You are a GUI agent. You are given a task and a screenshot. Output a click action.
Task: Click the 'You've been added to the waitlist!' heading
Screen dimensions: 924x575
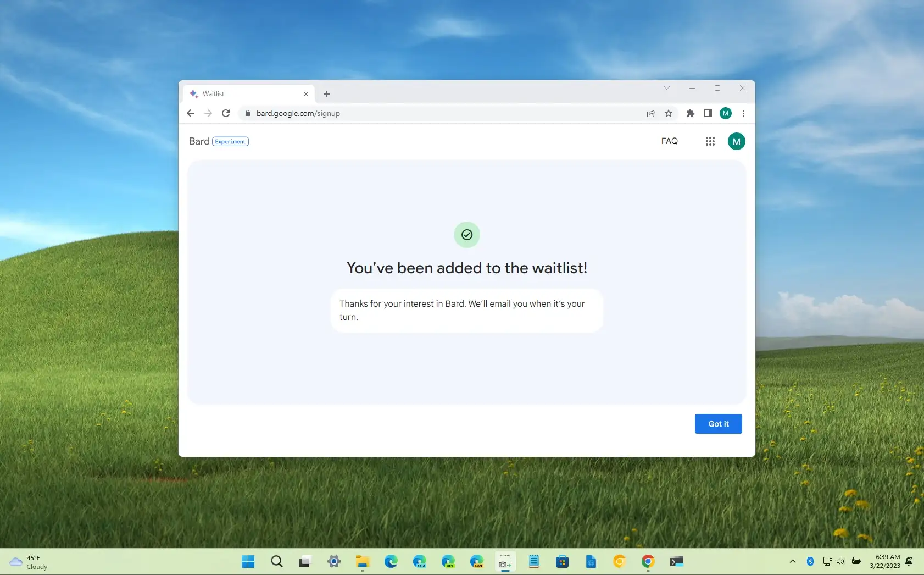pyautogui.click(x=467, y=268)
